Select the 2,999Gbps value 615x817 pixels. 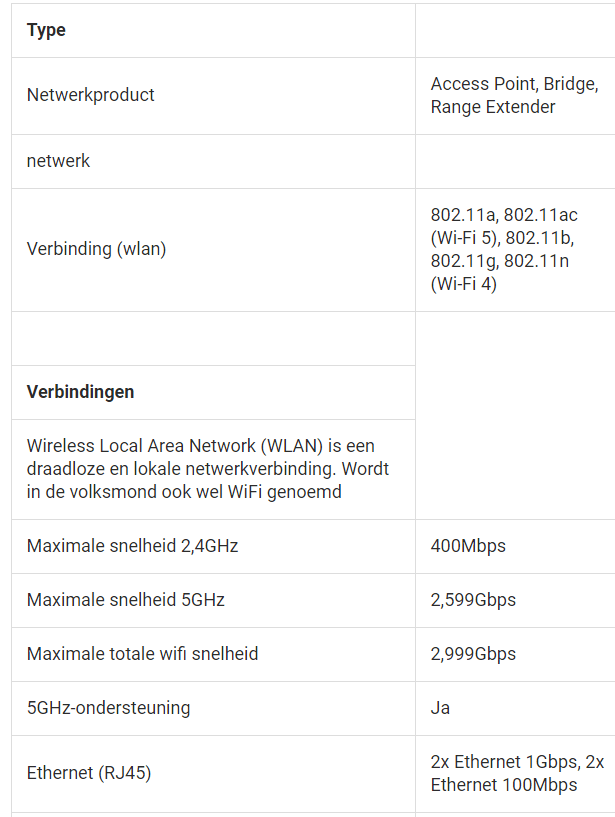point(473,654)
